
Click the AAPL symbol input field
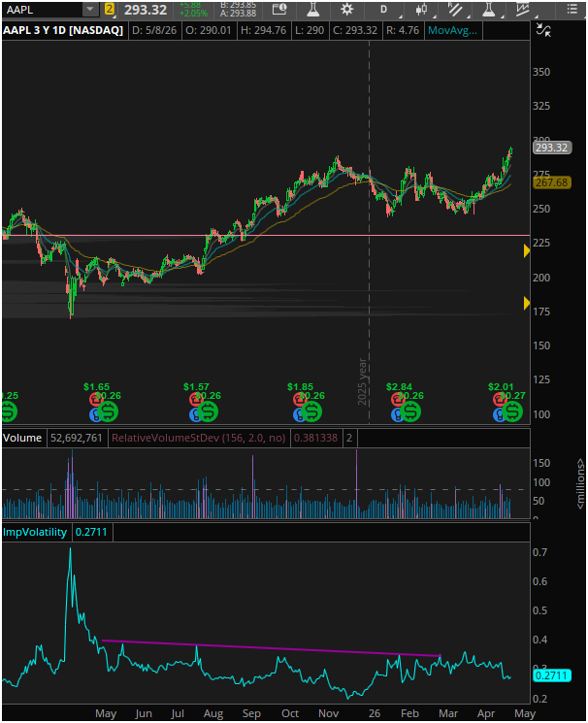(43, 10)
